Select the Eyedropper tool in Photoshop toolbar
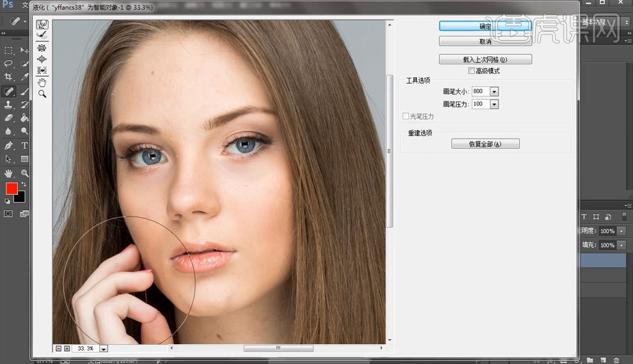The width and height of the screenshot is (633, 364). [25, 77]
